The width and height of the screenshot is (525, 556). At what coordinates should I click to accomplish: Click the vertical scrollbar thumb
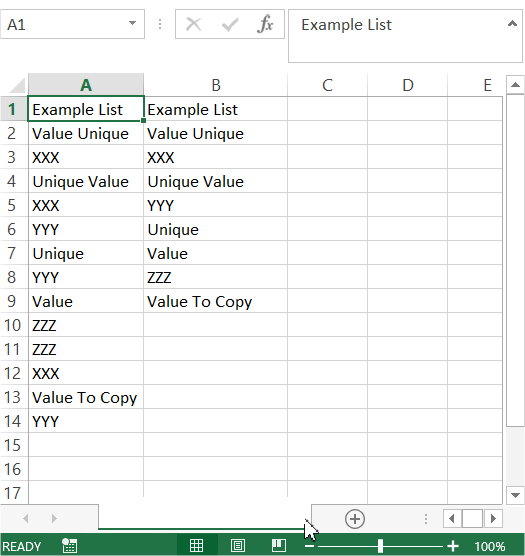[515, 261]
